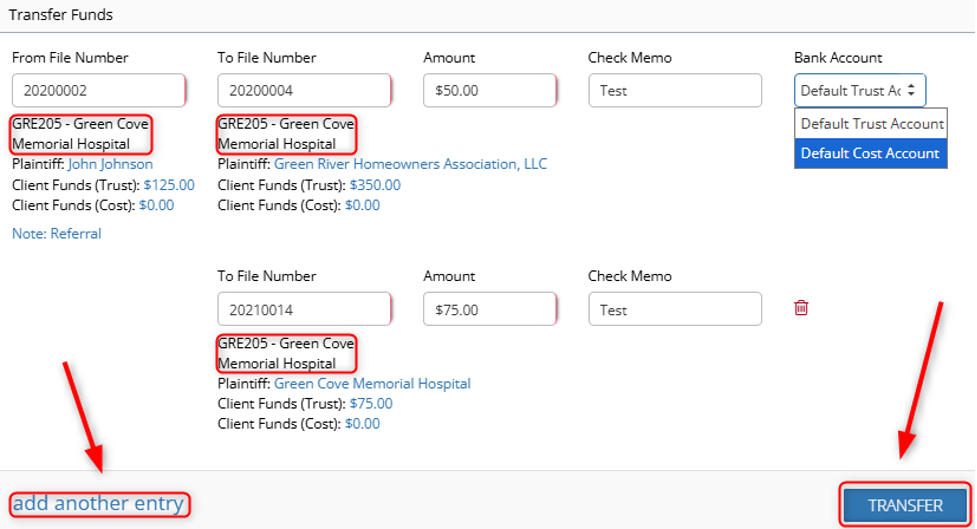Image resolution: width=977 pixels, height=529 pixels.
Task: Click the TRANSFER button
Action: (x=905, y=505)
